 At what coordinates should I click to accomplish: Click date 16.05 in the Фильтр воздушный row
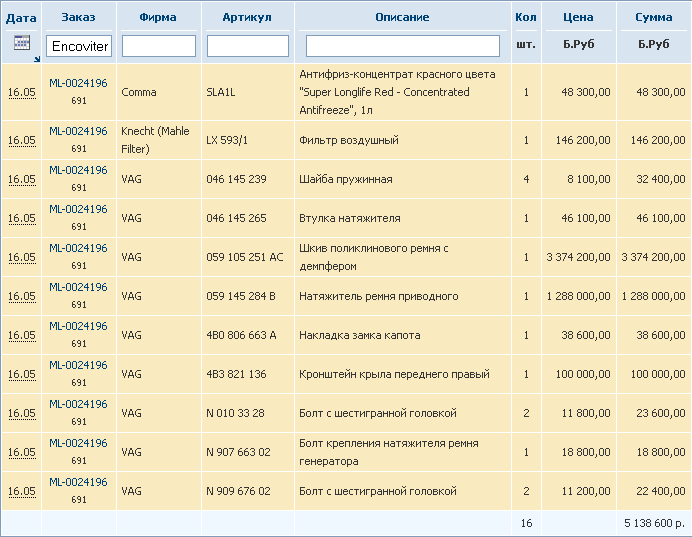point(22,140)
